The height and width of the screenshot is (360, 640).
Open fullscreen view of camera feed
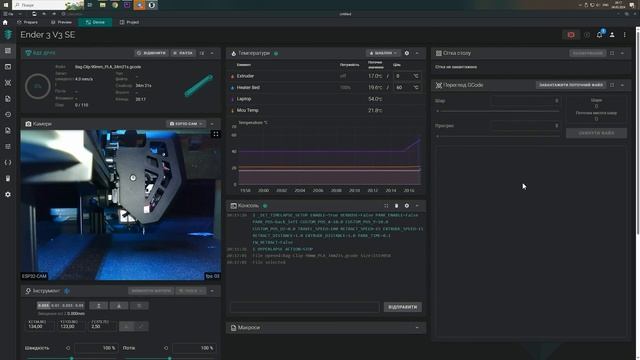(x=216, y=134)
